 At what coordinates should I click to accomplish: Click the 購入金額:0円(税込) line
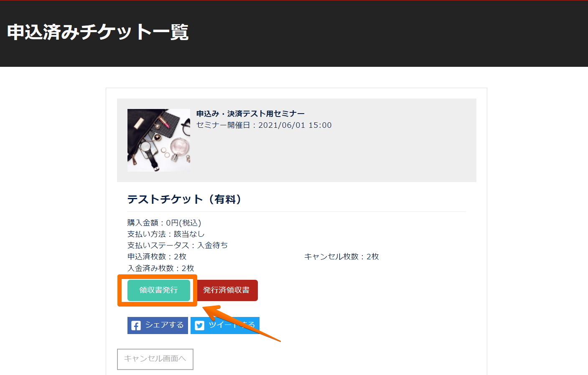pyautogui.click(x=164, y=223)
